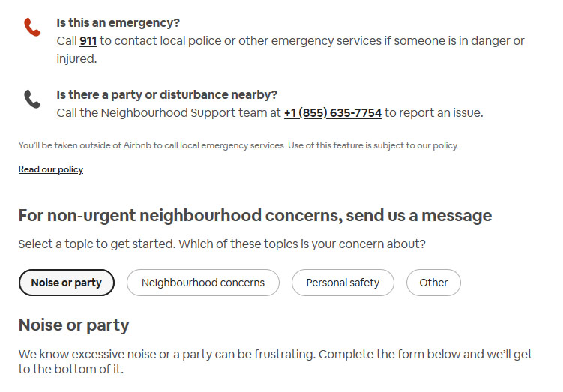563x392 pixels.
Task: Click the grey phone icon beside party disturbance
Action: [32, 100]
